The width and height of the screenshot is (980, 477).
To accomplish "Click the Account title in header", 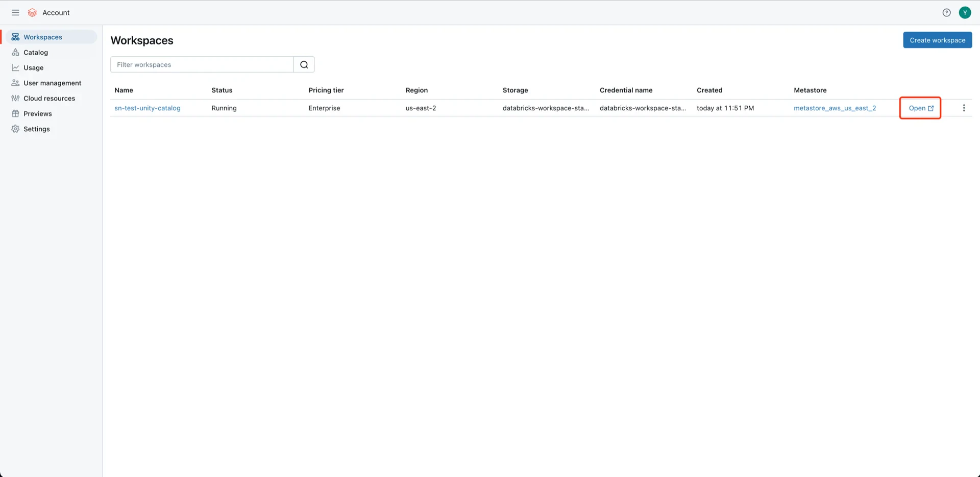I will tap(56, 13).
